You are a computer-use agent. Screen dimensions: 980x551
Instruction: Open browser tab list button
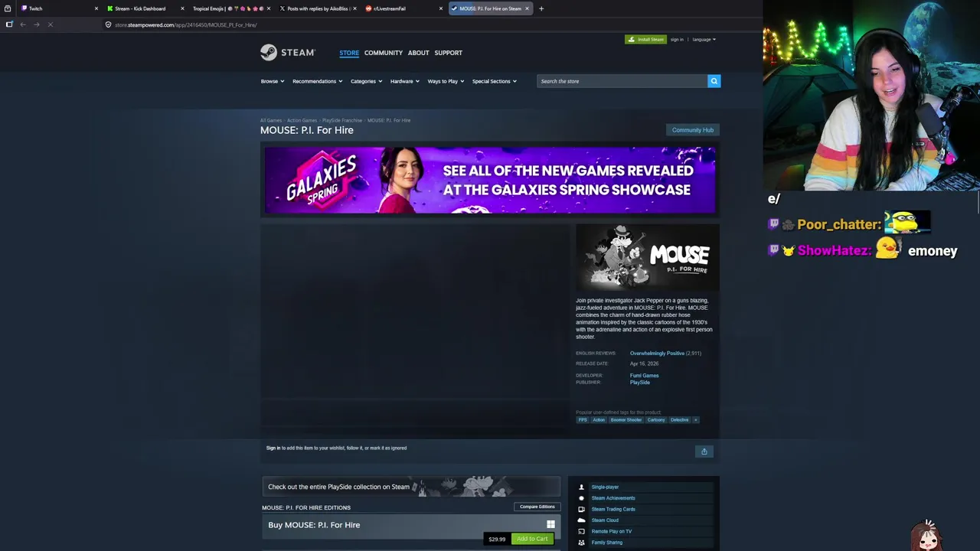pyautogui.click(x=8, y=8)
